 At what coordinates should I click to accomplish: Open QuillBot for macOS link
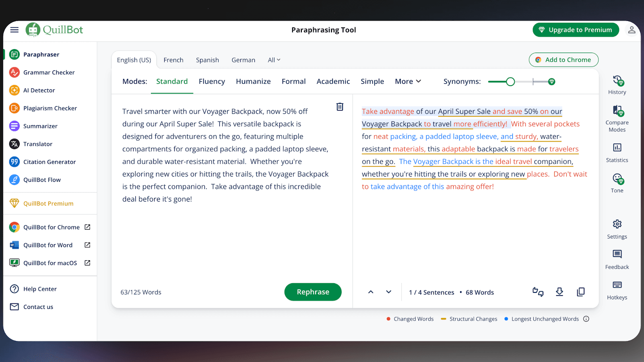point(50,263)
